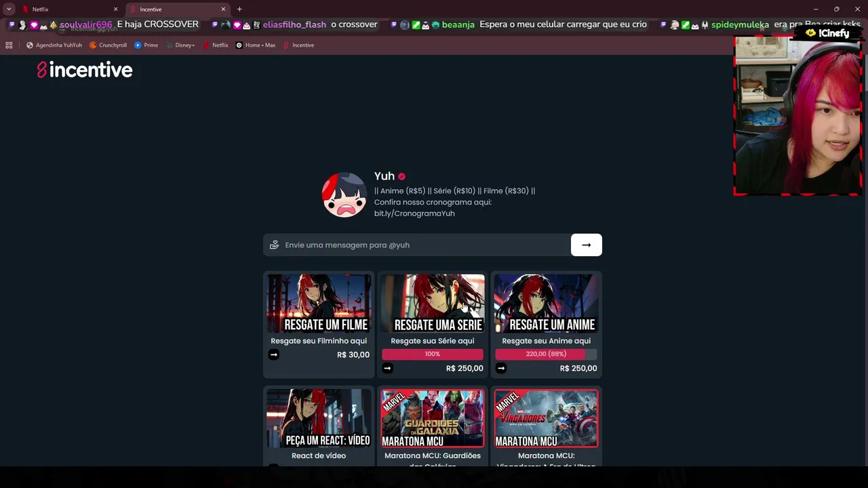Screen dimensions: 868x488
Task: Open the Resgate uma Serie thumbnail
Action: point(433,303)
